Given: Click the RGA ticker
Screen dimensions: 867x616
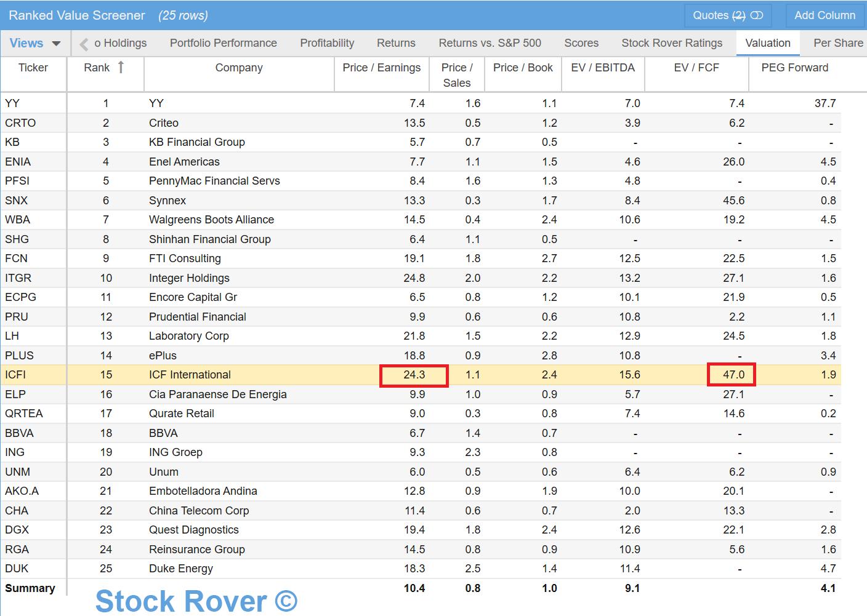Looking at the screenshot, I should coord(17,550).
